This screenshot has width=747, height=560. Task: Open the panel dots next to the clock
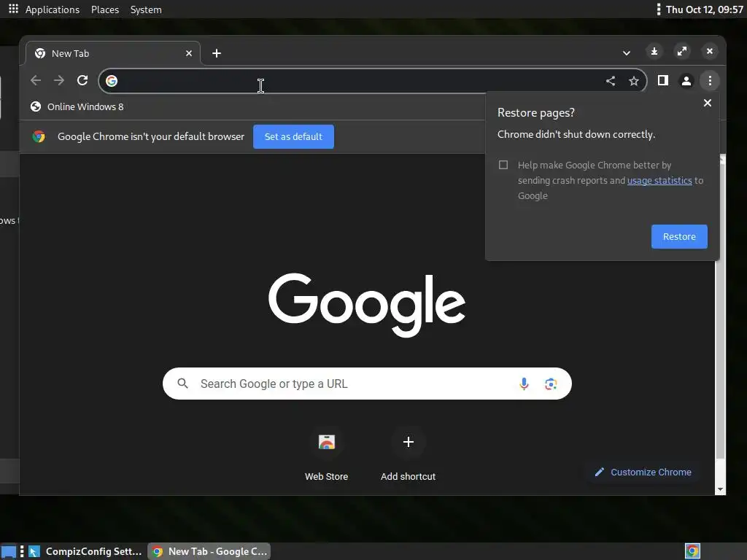(x=659, y=9)
